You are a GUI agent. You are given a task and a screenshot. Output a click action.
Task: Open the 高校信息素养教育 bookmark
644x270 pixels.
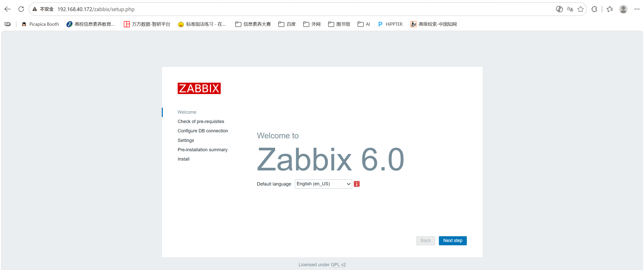[90, 24]
